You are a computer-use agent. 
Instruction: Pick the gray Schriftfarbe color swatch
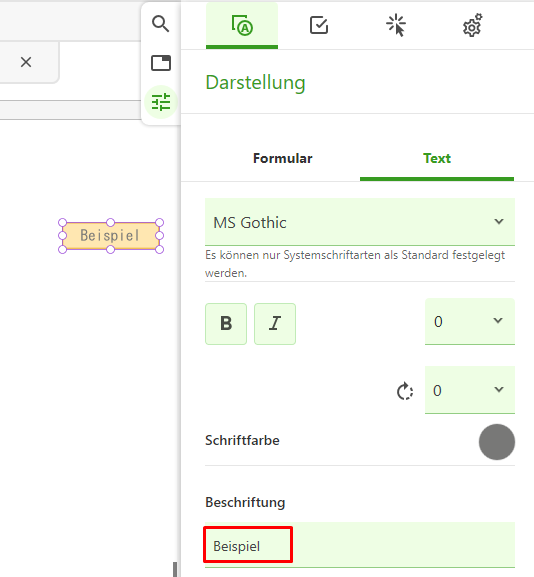coord(496,442)
